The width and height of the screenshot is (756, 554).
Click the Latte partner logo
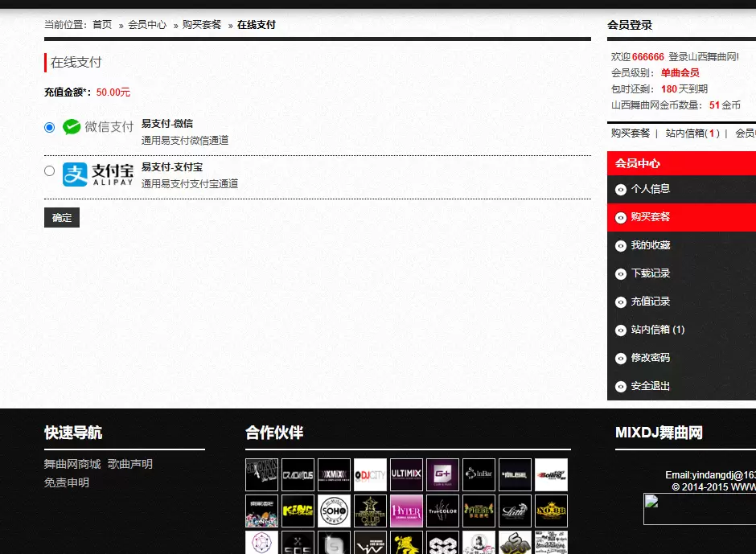click(515, 511)
